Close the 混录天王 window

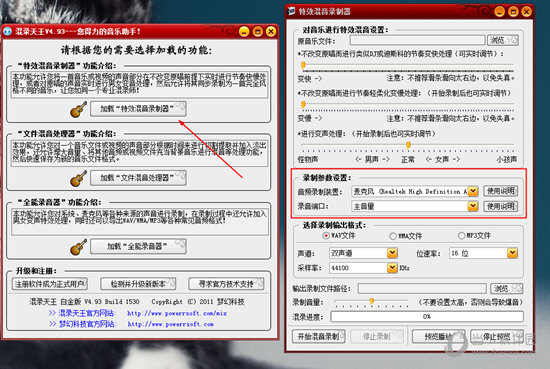coord(271,32)
